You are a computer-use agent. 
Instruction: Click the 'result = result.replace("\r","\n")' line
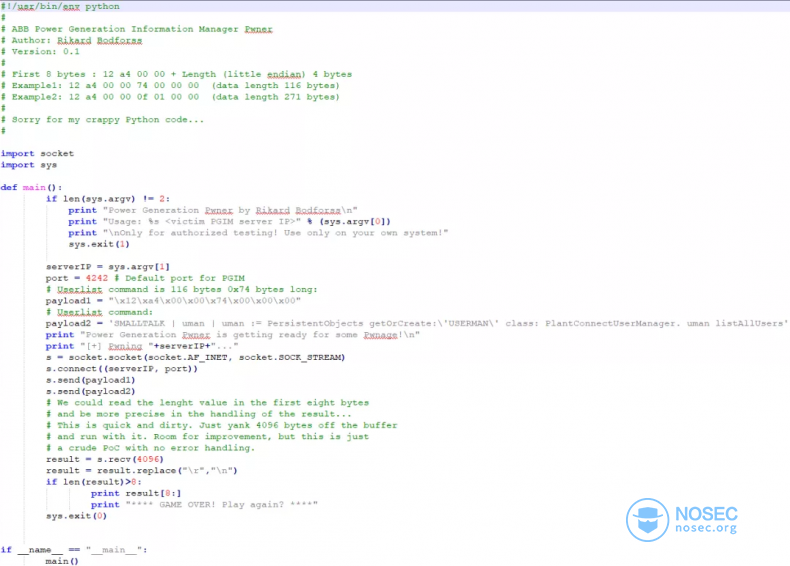click(x=142, y=471)
